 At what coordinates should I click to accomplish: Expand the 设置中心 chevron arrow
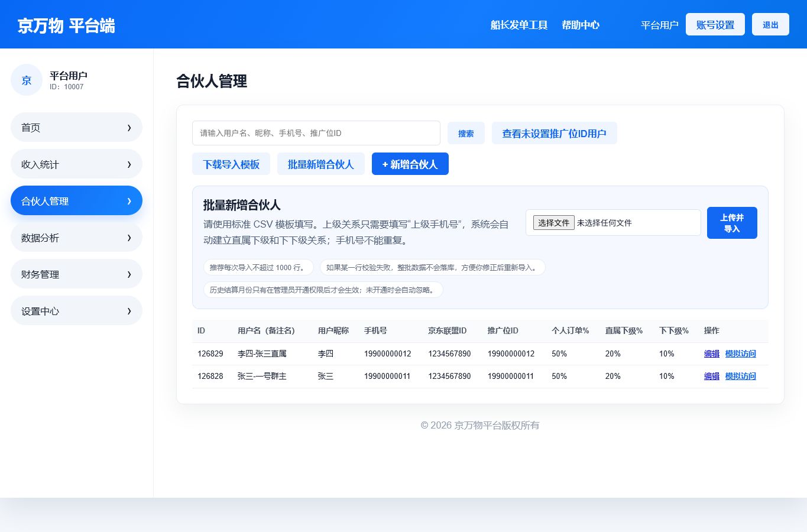[x=129, y=311]
